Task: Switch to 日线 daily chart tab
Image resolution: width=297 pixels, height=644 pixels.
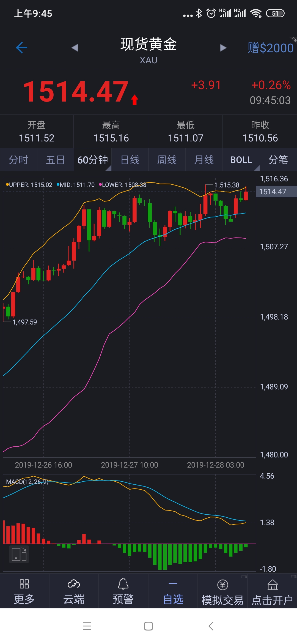Action: (130, 160)
